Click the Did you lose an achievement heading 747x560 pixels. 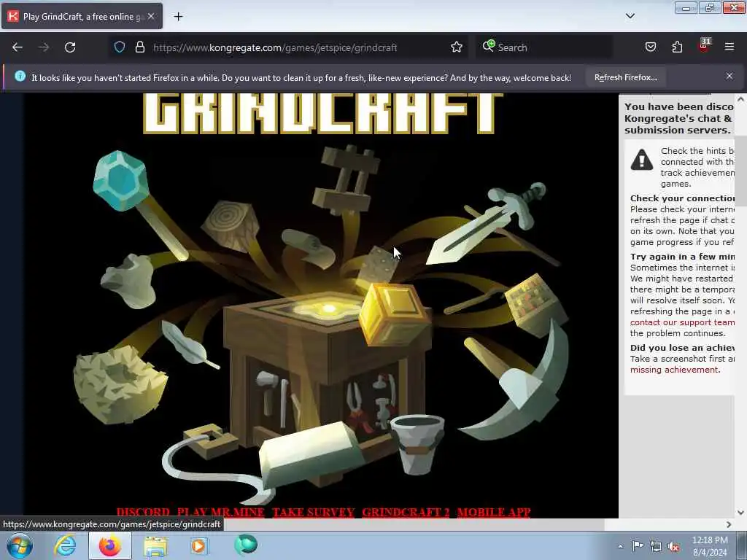tap(682, 348)
